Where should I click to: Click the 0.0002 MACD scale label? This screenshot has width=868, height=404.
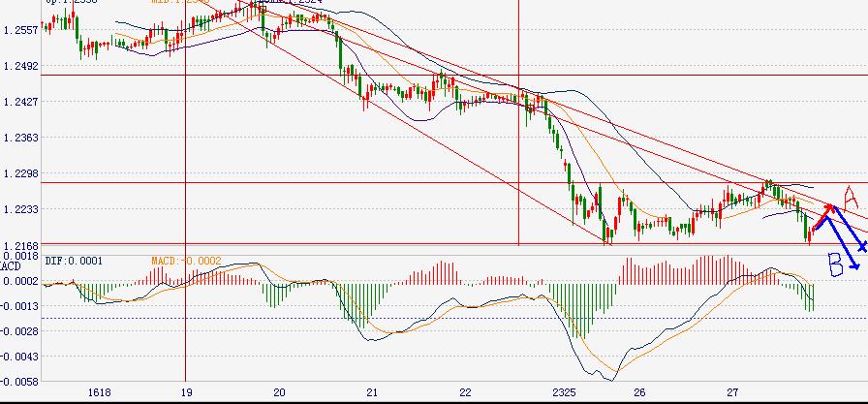point(20,281)
